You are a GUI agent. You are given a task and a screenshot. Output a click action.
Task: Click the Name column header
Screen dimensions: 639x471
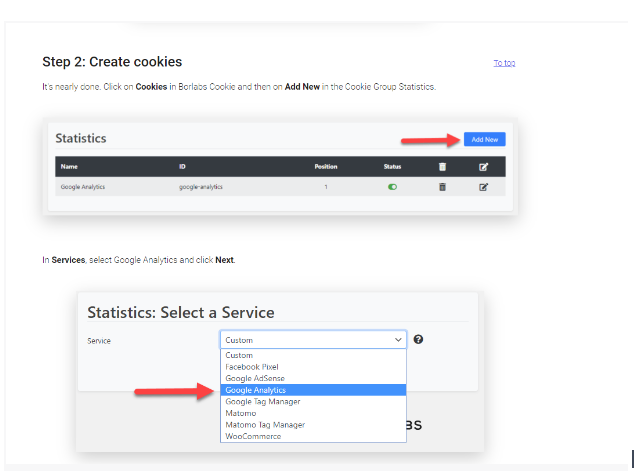click(x=69, y=167)
